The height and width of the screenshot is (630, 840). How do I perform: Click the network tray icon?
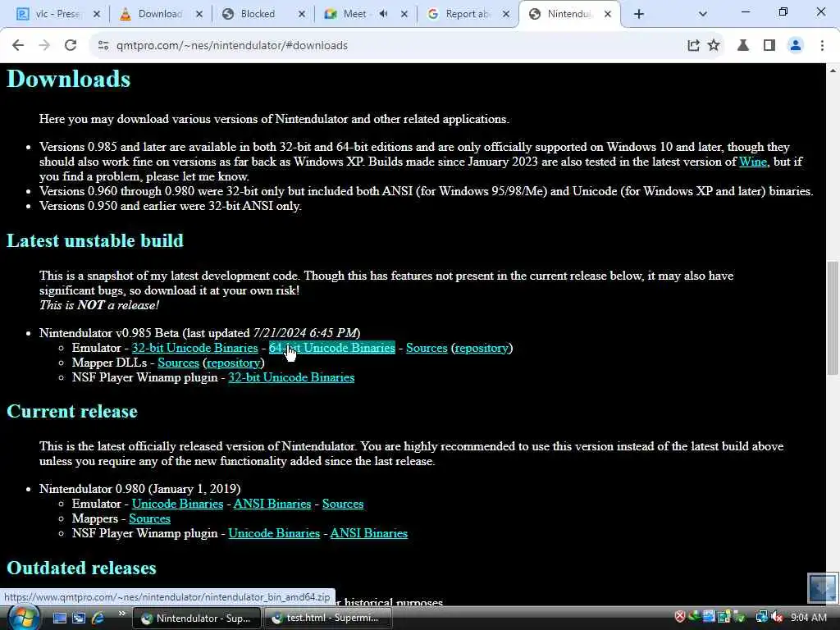pyautogui.click(x=762, y=617)
